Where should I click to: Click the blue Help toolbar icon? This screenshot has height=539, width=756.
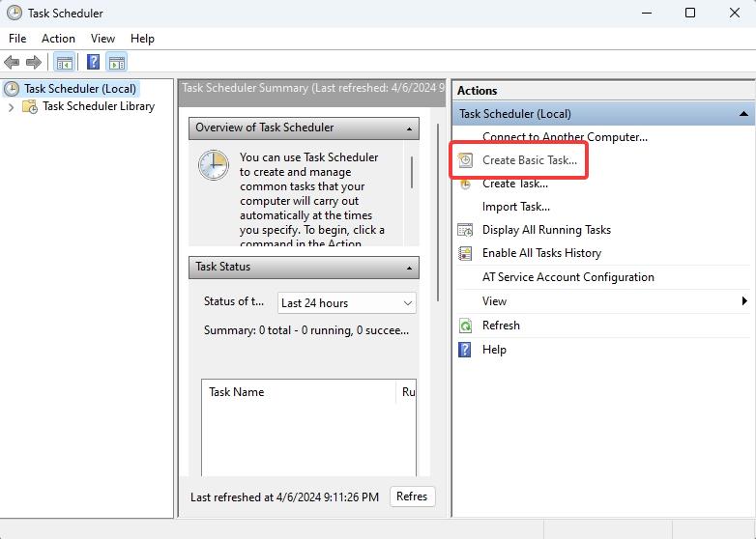click(x=93, y=62)
